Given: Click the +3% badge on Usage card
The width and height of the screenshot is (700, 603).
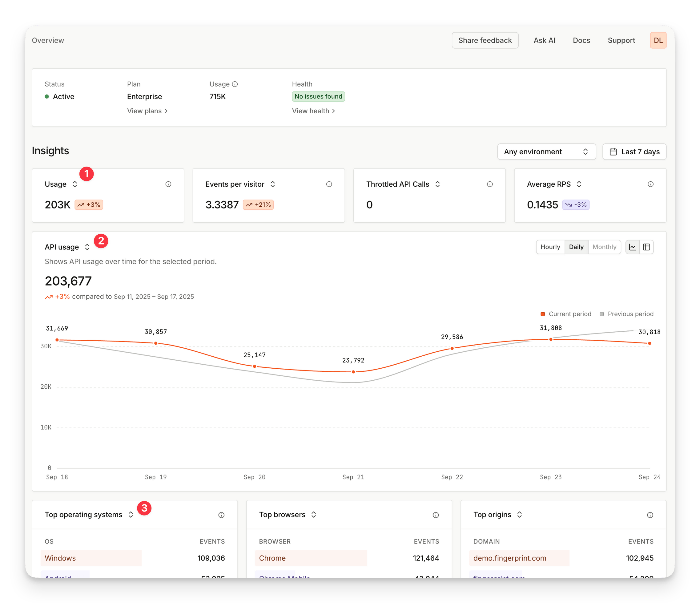Looking at the screenshot, I should point(89,205).
